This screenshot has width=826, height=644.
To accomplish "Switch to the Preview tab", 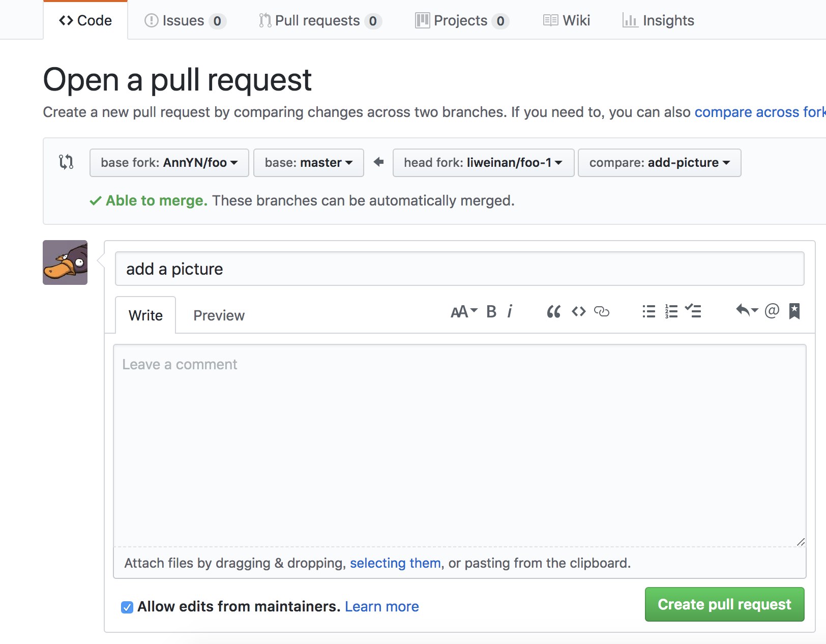I will [x=219, y=315].
